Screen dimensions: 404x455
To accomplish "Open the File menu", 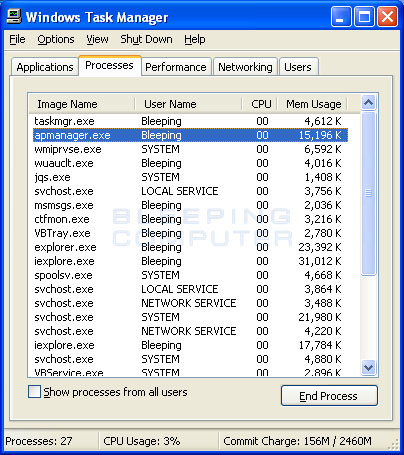I will [x=17, y=39].
